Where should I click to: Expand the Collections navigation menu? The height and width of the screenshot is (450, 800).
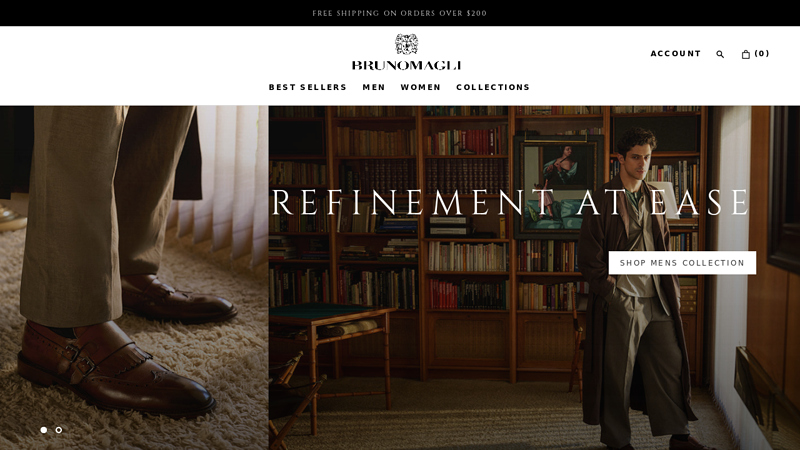[x=493, y=87]
